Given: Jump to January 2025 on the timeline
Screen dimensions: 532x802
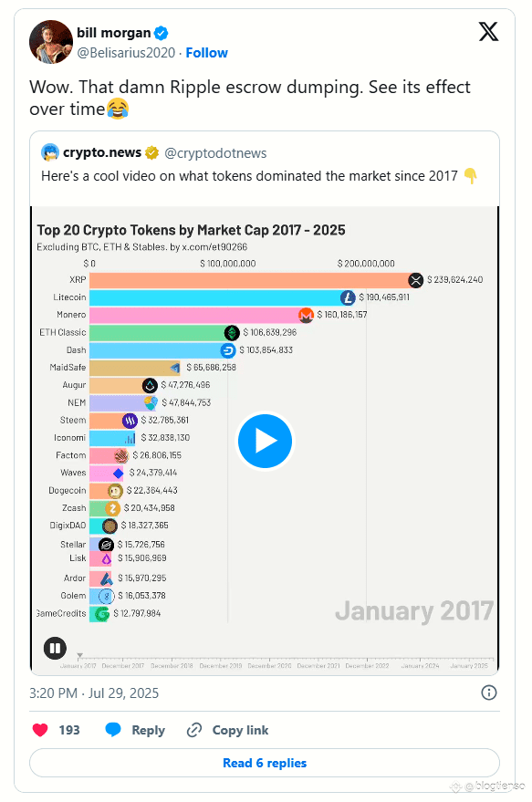Looking at the screenshot, I should point(469,666).
